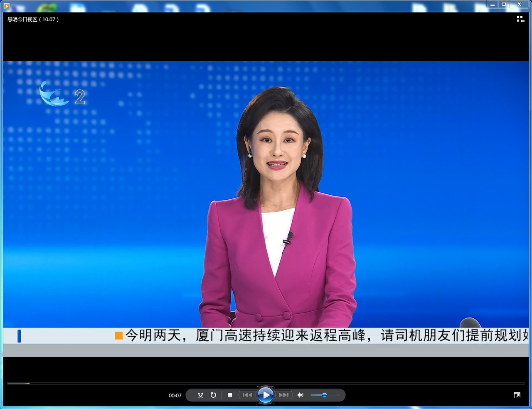Mute the player sound
Screen dimensions: 532x409
click(300, 395)
